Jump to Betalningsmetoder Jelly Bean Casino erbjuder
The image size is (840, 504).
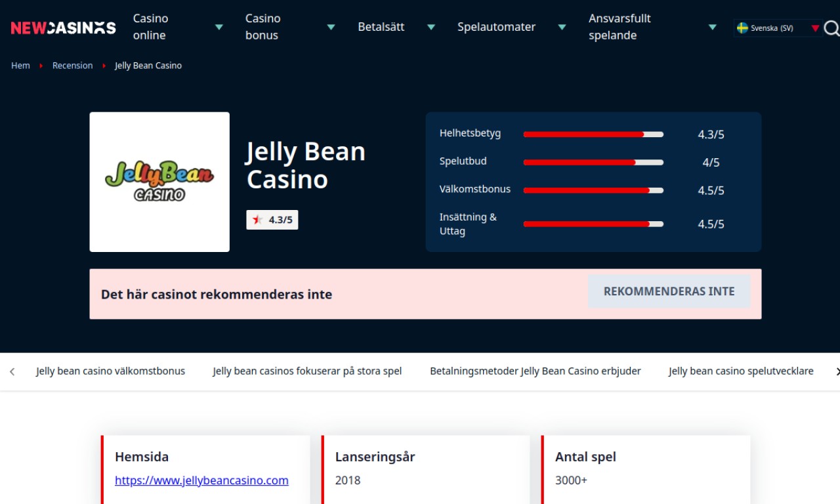[535, 371]
